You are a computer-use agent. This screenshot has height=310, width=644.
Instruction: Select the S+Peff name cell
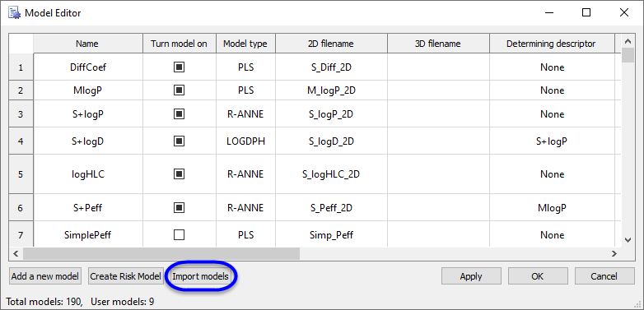88,208
